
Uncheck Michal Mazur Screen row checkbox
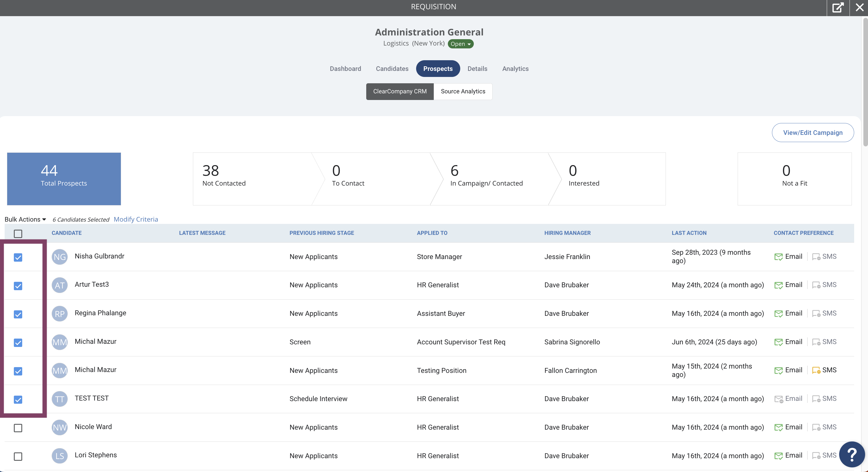tap(18, 343)
